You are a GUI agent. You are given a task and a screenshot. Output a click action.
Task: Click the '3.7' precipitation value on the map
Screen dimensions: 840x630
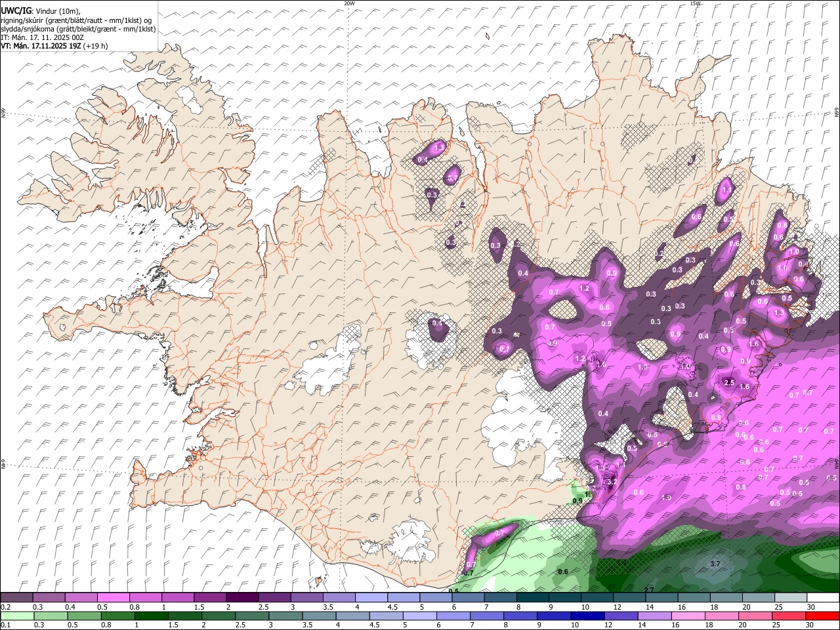tap(715, 564)
